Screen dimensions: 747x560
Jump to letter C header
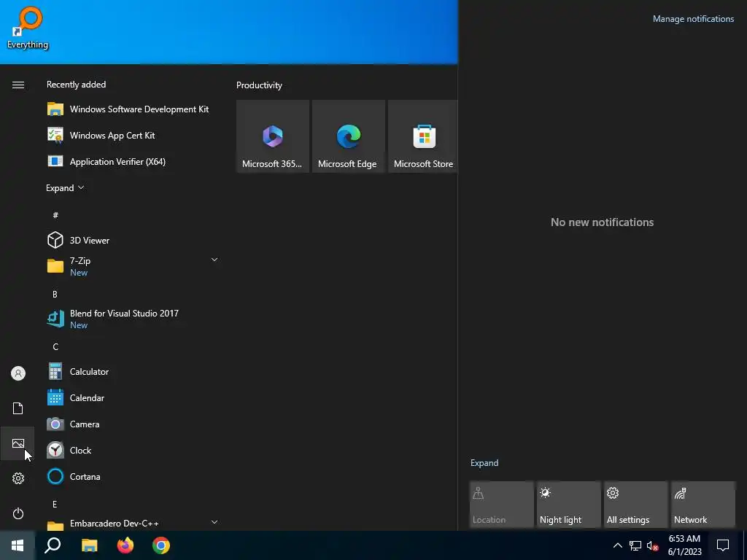tap(55, 346)
